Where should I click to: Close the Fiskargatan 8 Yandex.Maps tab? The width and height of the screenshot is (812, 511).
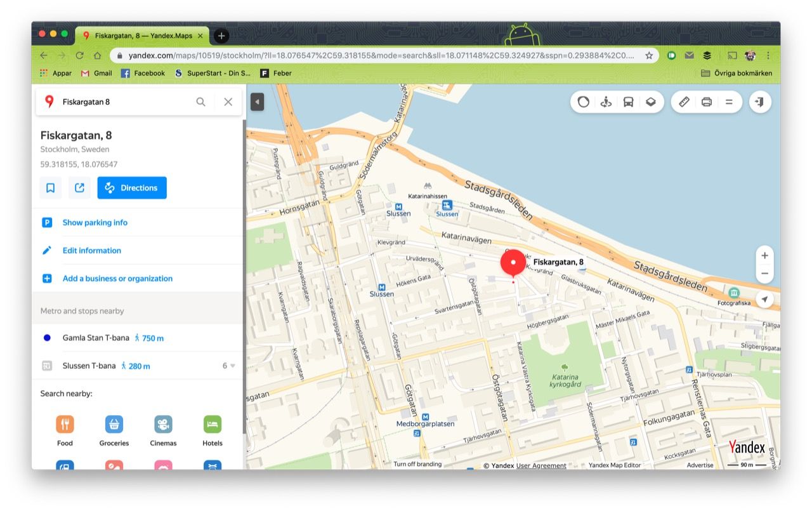pyautogui.click(x=200, y=36)
